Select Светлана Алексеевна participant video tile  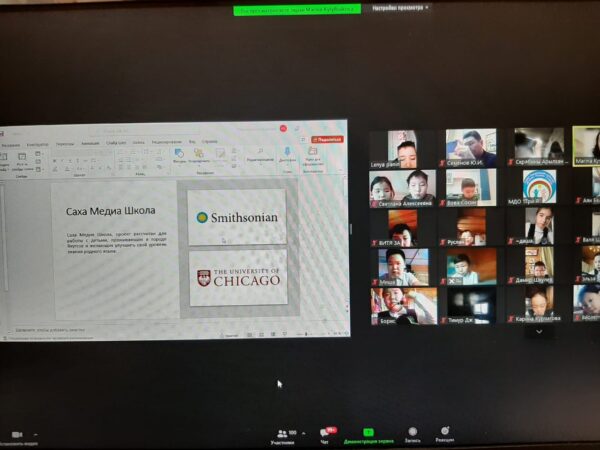click(x=403, y=189)
